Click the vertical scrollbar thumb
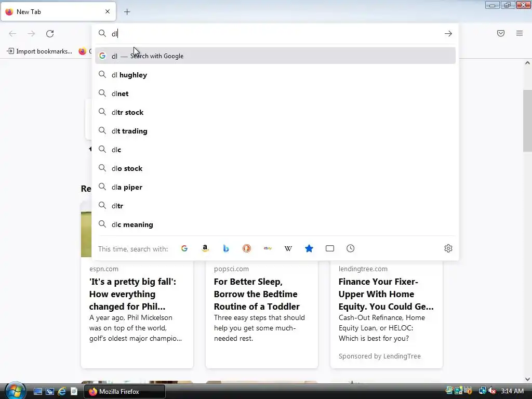The height and width of the screenshot is (399, 532). (527, 121)
